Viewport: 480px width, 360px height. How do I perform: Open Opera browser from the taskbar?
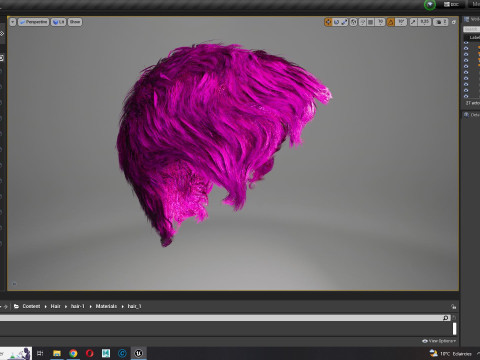pyautogui.click(x=89, y=353)
